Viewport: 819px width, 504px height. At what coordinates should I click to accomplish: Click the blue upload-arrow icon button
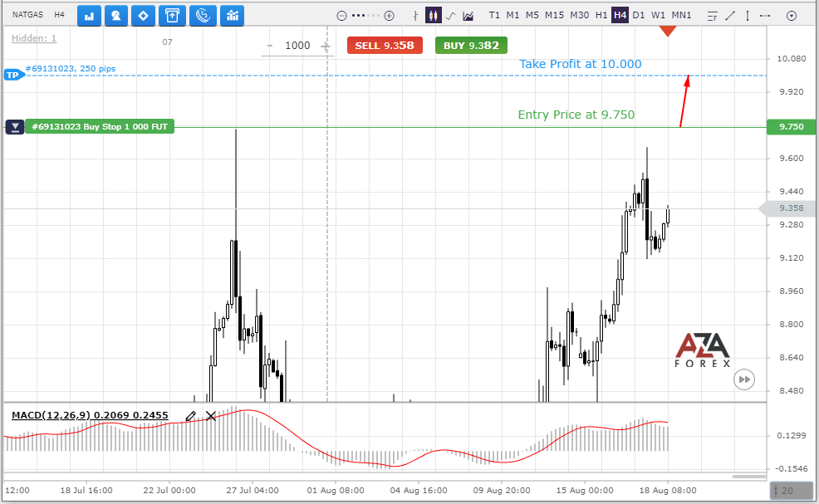pos(172,16)
